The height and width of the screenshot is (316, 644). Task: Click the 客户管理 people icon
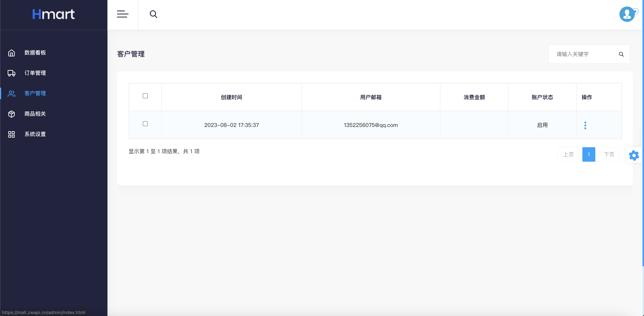coord(12,93)
